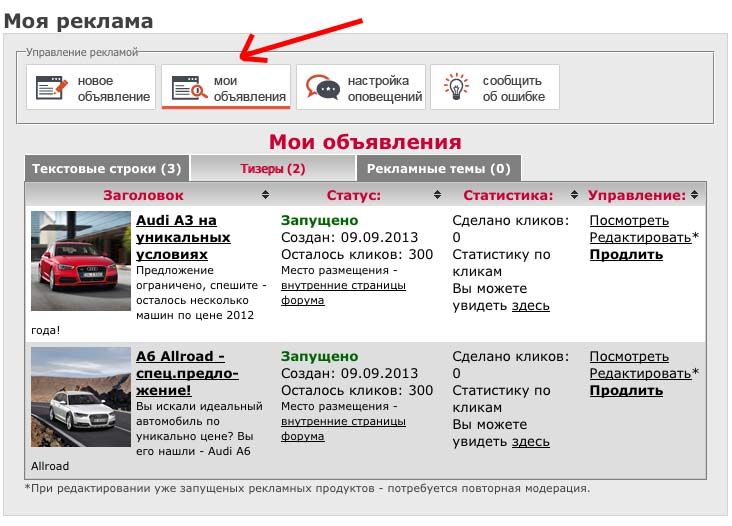Click Редактировать for the Audi A3 ad
The height and width of the screenshot is (526, 732).
click(x=640, y=237)
